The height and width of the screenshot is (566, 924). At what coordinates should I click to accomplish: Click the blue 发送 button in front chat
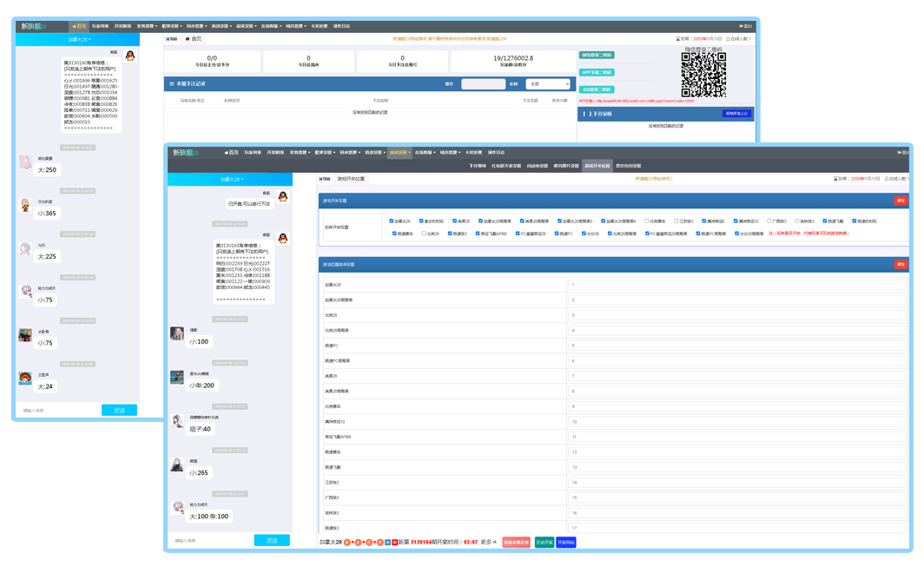pos(272,540)
